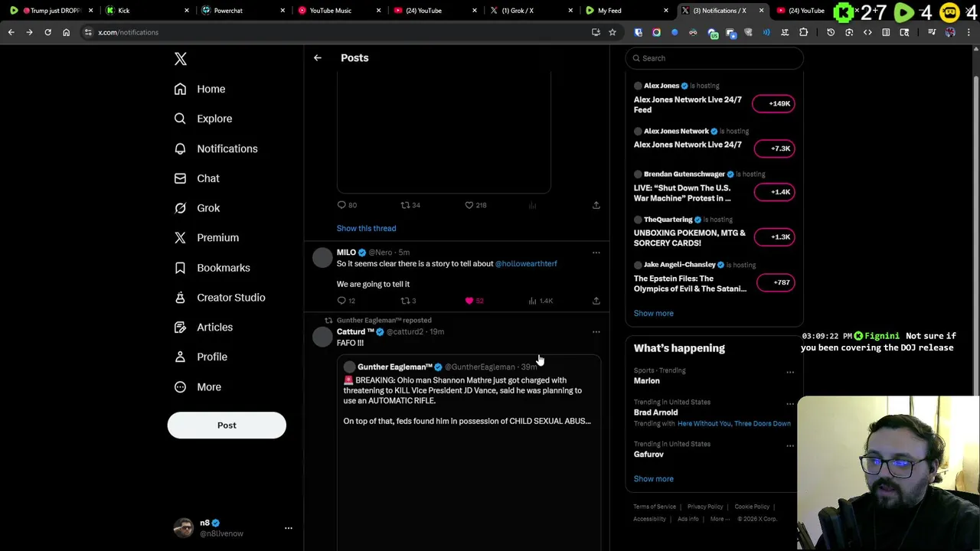Show more trending topics
This screenshot has width=980, height=551.
coord(653,479)
